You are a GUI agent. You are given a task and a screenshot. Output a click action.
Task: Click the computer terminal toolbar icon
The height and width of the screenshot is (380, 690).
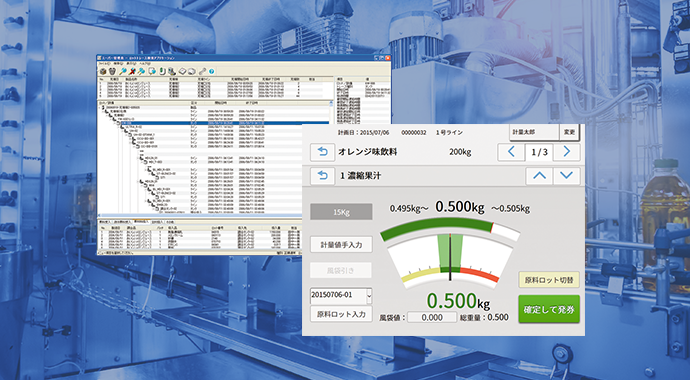pos(172,71)
